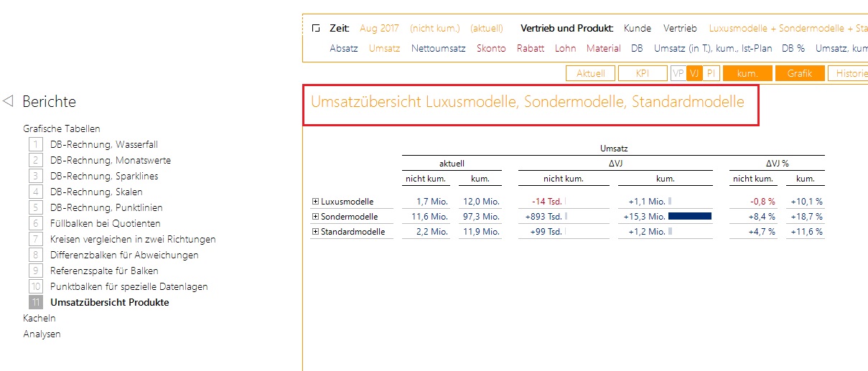
Task: Click the number 1 icon for DB-Rechnung, Wasserfall
Action: (35, 145)
